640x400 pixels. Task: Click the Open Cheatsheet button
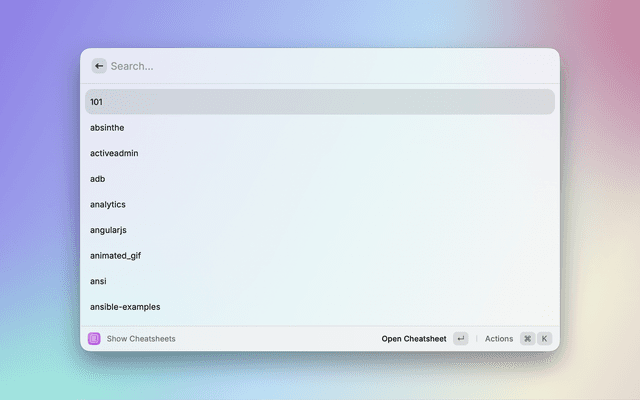coord(414,339)
